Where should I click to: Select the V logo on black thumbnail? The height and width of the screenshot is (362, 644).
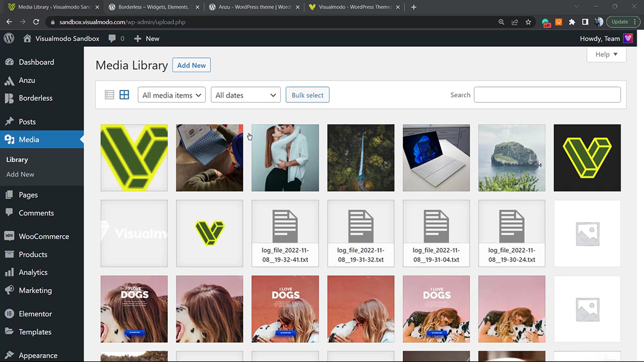coord(587,158)
